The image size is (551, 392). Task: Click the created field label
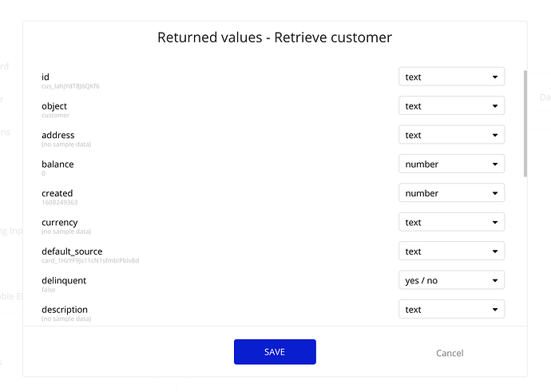click(57, 193)
